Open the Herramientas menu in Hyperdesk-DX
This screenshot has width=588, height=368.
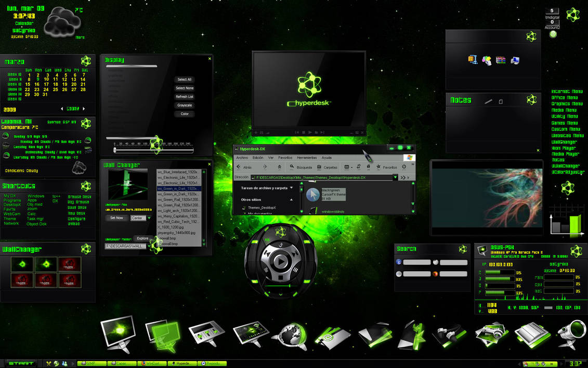pyautogui.click(x=306, y=158)
